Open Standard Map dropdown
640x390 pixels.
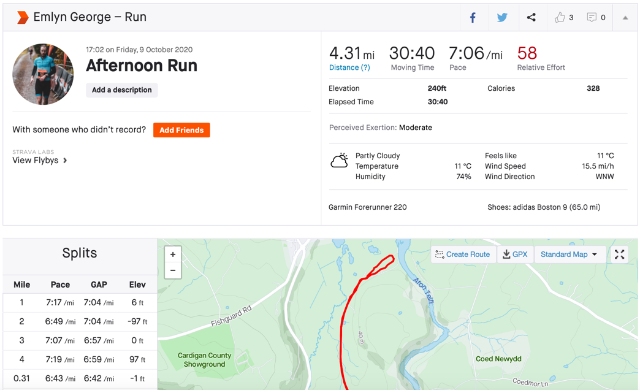[569, 255]
